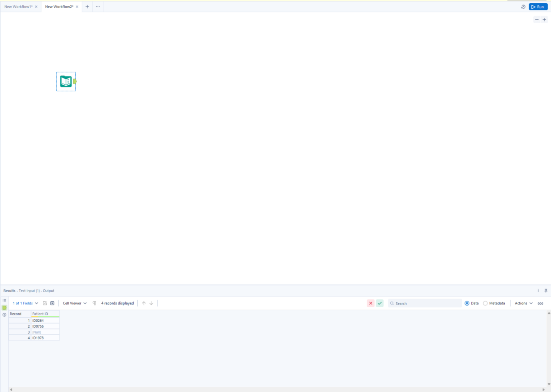Click the deselect all fields icon
The width and height of the screenshot is (551, 392).
click(52, 303)
